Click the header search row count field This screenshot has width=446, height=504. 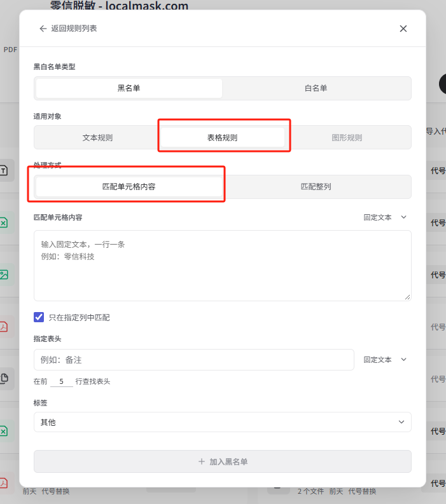point(62,381)
